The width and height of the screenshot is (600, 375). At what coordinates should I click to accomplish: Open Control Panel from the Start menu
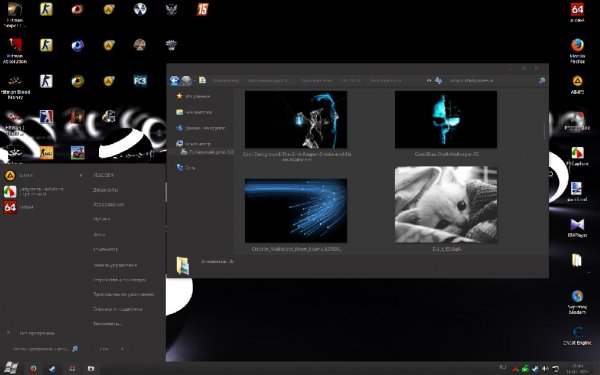coord(115,264)
